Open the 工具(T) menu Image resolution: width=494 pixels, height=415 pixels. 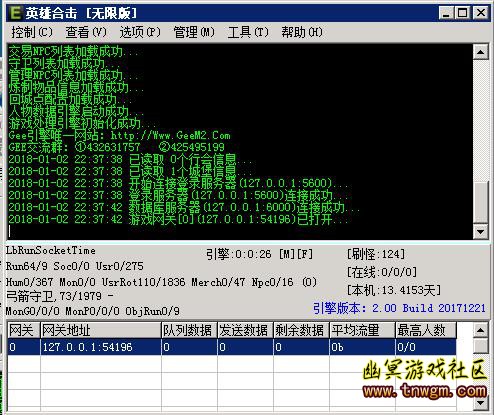[x=248, y=32]
